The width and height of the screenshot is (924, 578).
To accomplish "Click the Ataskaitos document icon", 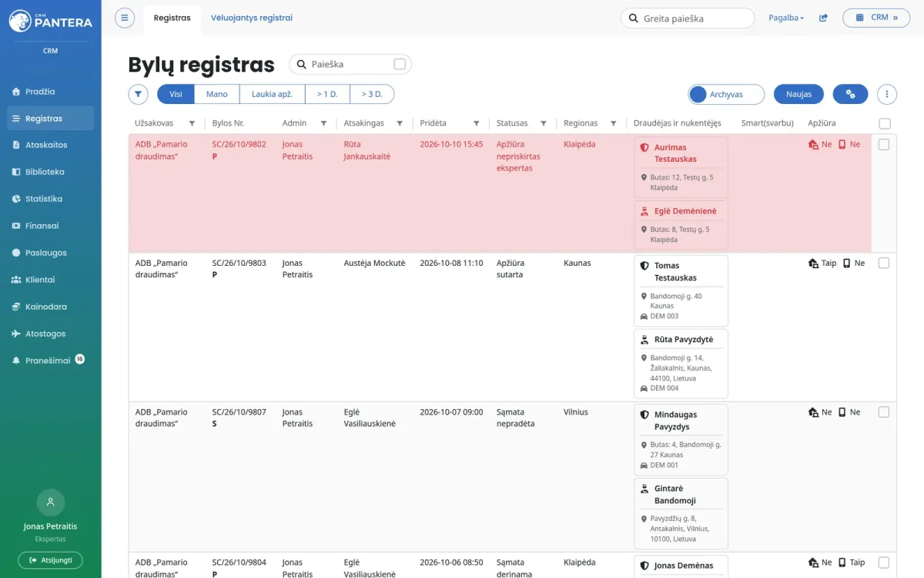I will point(16,145).
